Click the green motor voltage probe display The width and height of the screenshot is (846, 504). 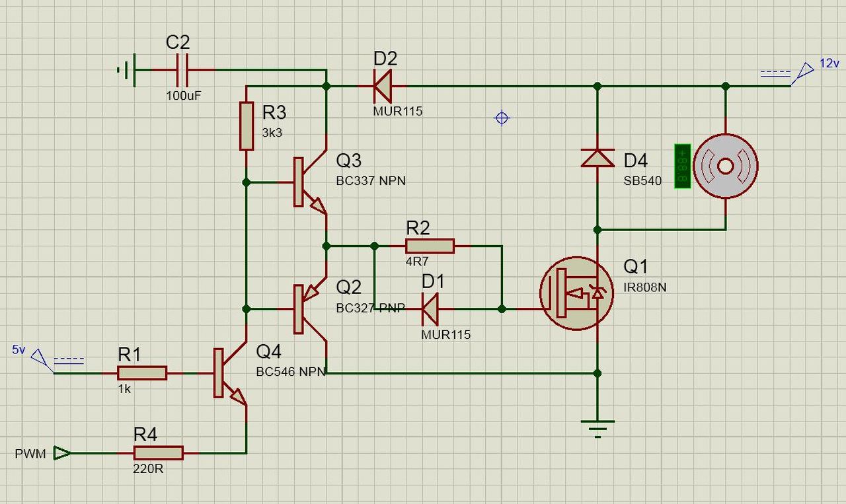(x=683, y=166)
